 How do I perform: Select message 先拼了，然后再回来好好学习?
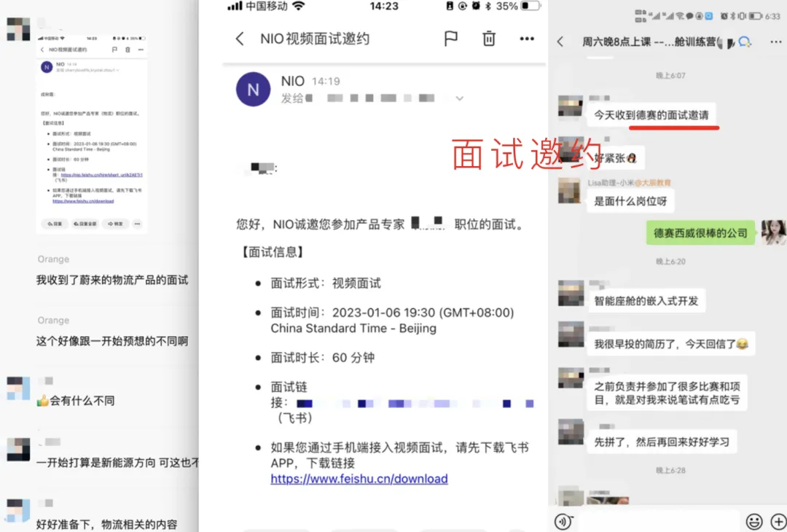(x=662, y=442)
